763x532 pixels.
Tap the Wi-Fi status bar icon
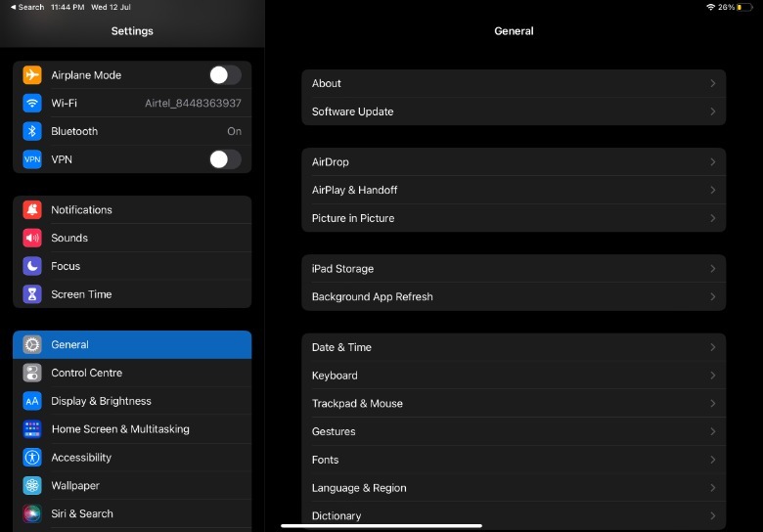710,7
